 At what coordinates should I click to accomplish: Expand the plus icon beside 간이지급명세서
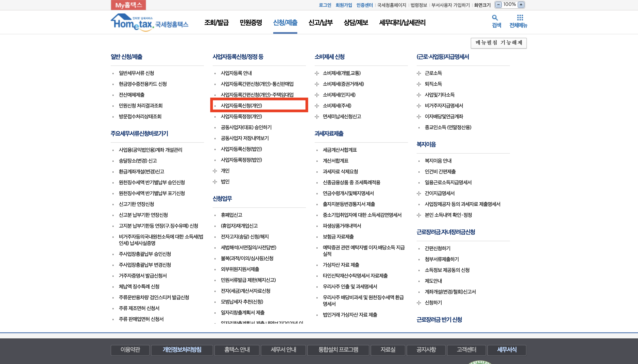click(419, 193)
